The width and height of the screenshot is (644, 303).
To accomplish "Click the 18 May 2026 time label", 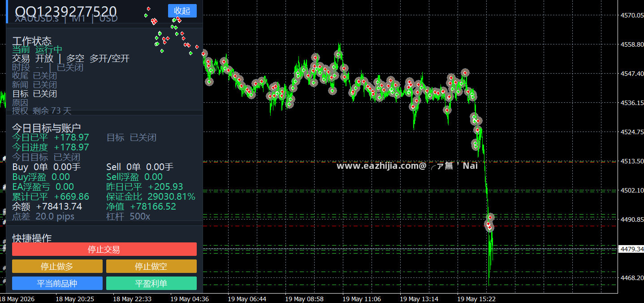I will point(17,299).
